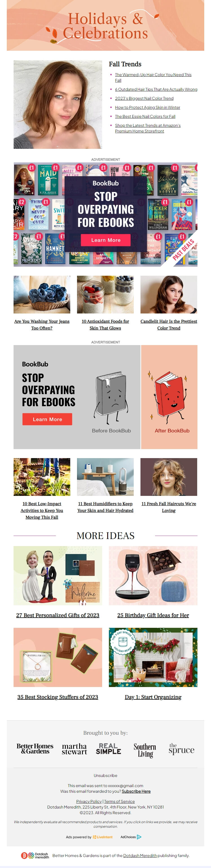The height and width of the screenshot is (868, 211).
Task: Click the LiveIntent logo
Action: [103, 837]
